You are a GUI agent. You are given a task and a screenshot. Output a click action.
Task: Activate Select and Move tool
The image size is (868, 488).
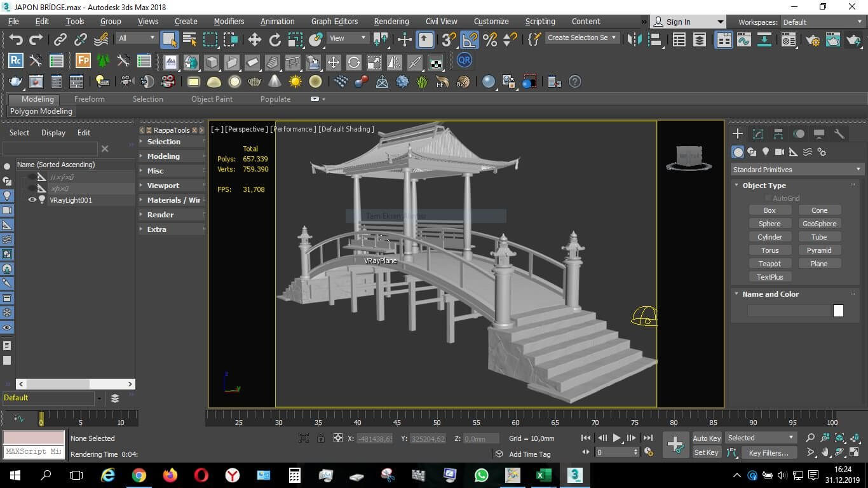(254, 39)
